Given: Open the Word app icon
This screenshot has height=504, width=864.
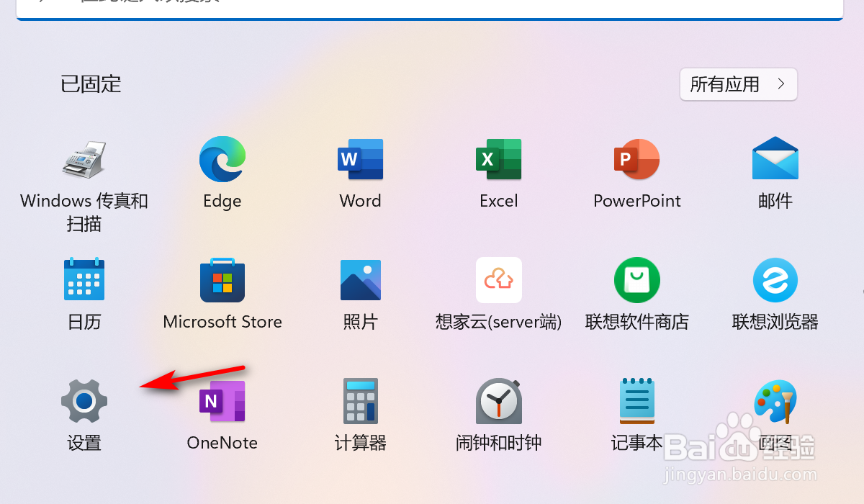Looking at the screenshot, I should pos(360,159).
